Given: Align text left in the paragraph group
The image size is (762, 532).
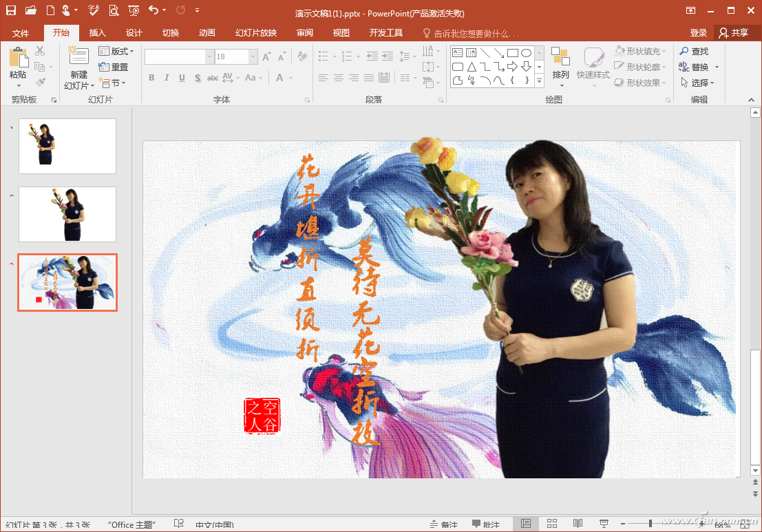Looking at the screenshot, I should pyautogui.click(x=323, y=78).
